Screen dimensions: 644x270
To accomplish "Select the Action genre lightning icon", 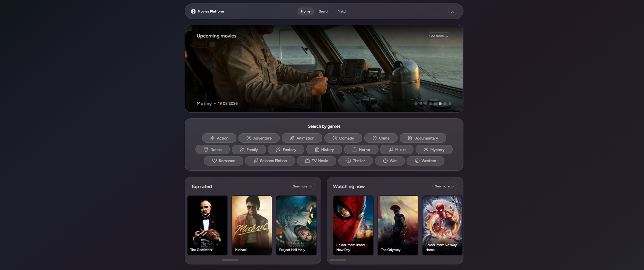I will (x=212, y=138).
